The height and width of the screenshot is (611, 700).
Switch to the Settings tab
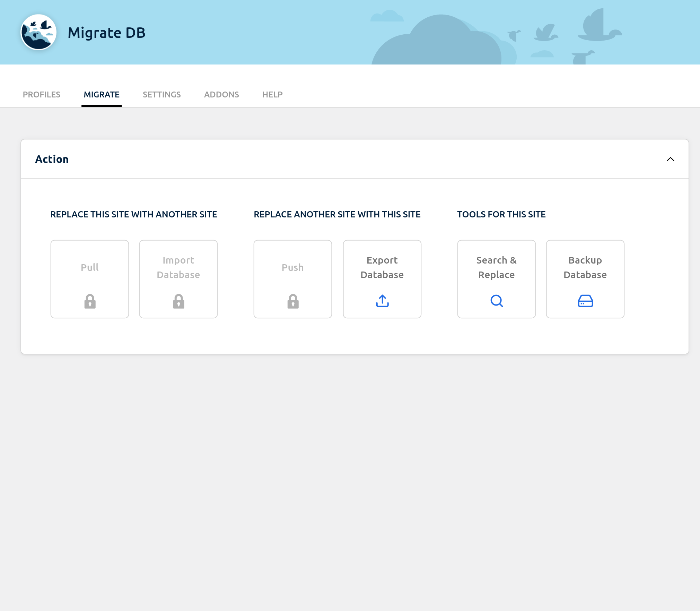pos(162,95)
